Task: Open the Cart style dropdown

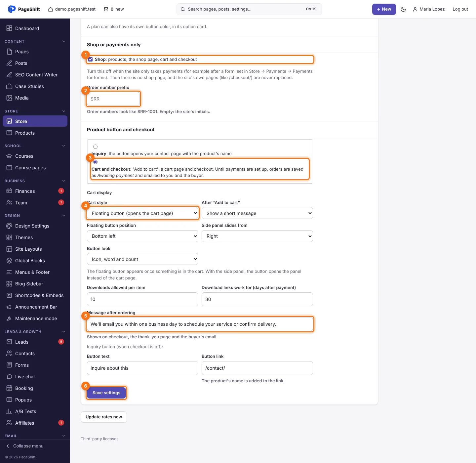Action: 142,213
